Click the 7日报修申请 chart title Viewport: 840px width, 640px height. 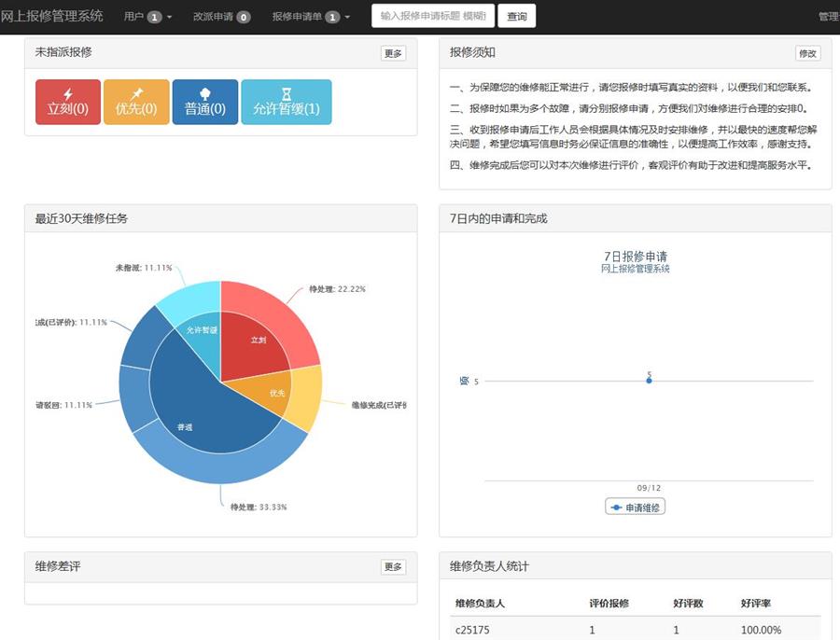[636, 257]
